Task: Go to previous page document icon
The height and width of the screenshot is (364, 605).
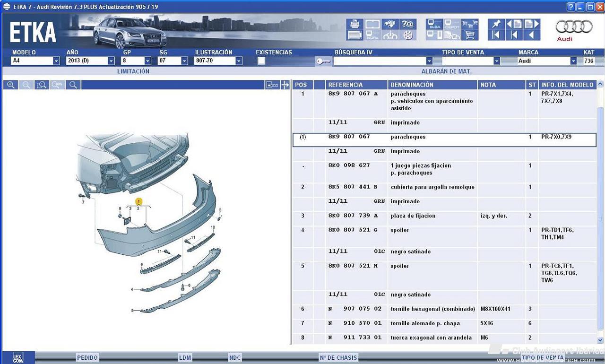Action: pos(514,24)
